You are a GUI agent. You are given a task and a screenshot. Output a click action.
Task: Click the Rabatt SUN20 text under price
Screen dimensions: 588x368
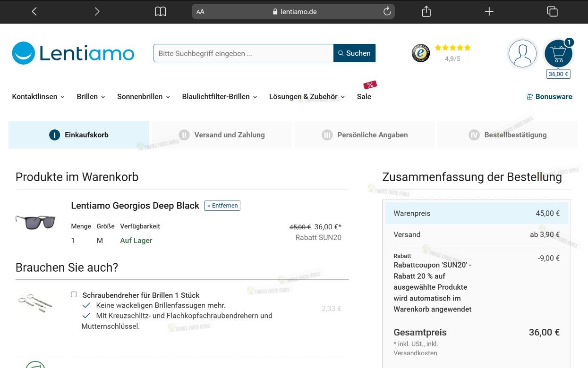click(318, 238)
